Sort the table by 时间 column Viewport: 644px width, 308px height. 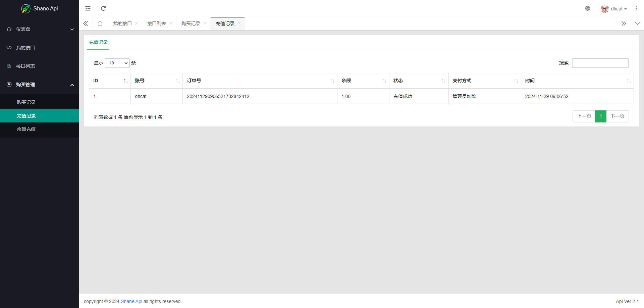click(577, 81)
